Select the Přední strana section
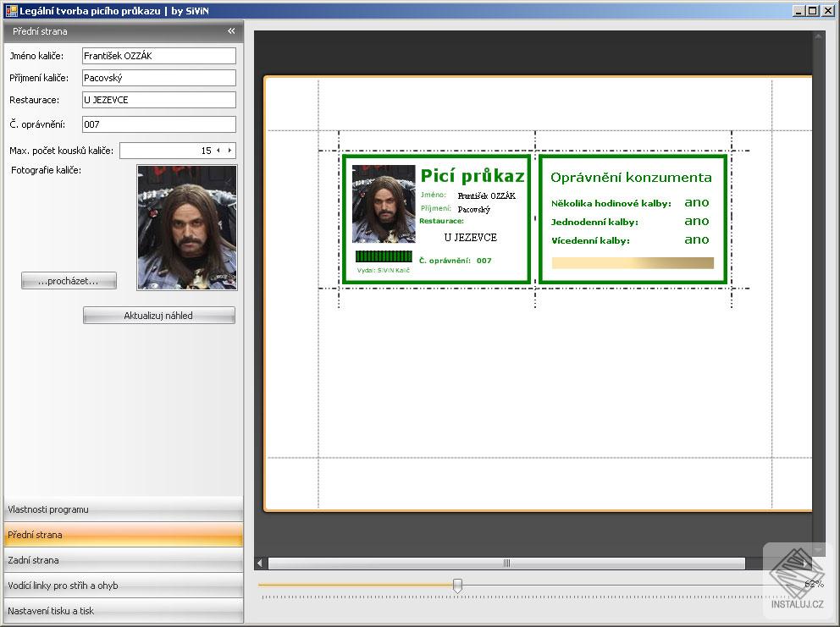The height and width of the screenshot is (627, 840). [x=124, y=535]
